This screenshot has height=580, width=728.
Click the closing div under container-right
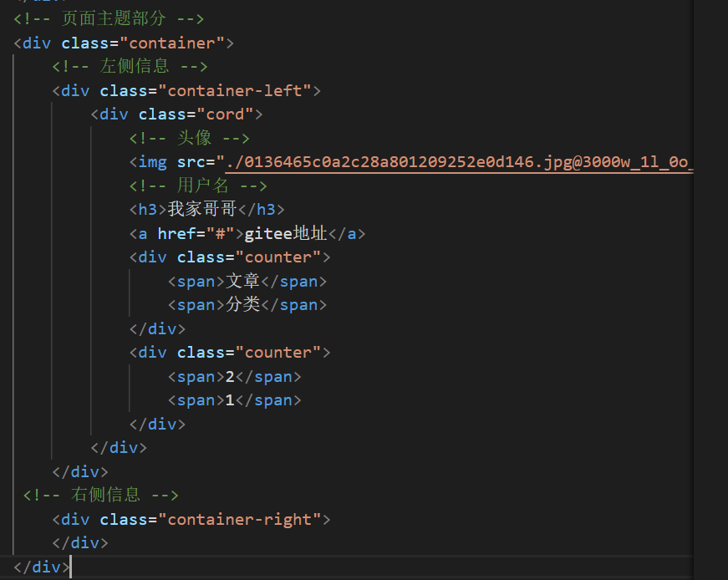tap(80, 543)
